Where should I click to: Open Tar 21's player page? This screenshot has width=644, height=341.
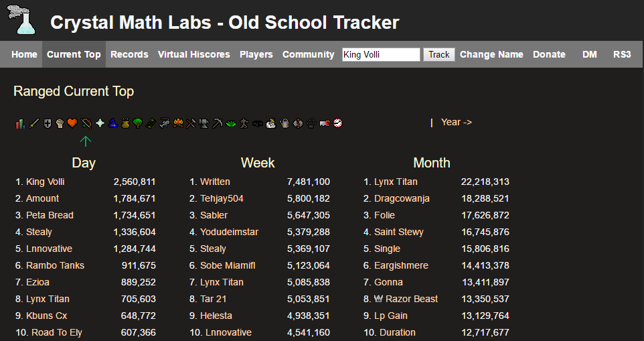[213, 299]
